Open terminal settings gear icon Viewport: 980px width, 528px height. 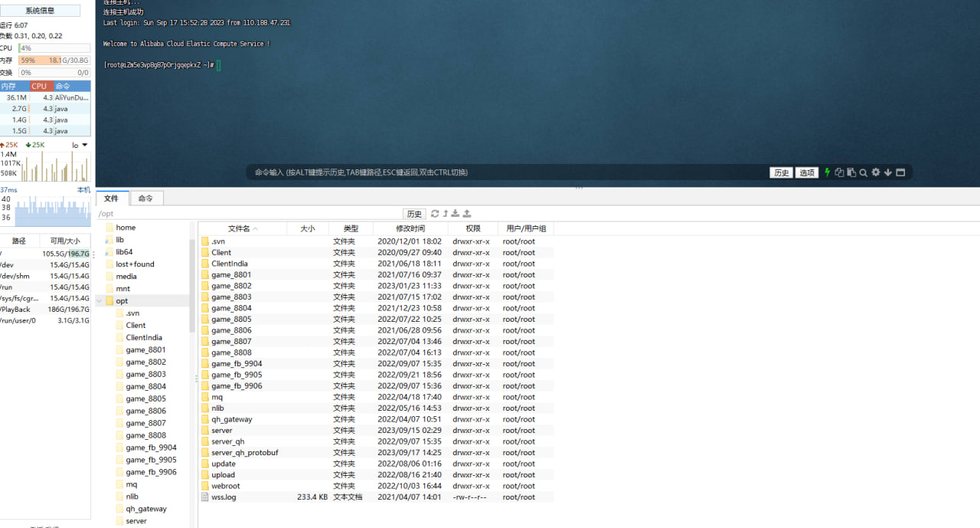[876, 172]
